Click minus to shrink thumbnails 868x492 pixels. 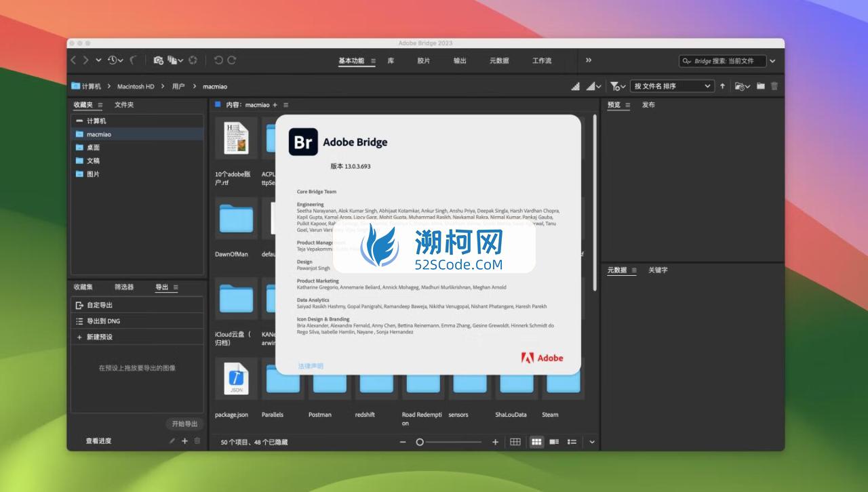point(403,442)
